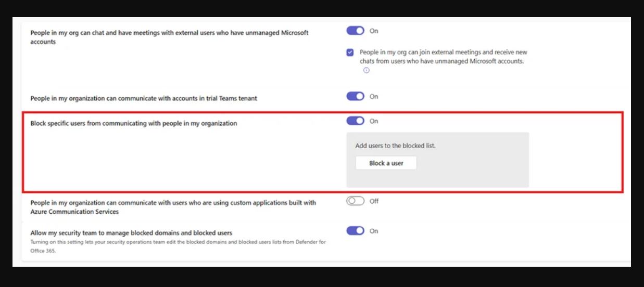
Task: Turn off the unmanaged Microsoft accounts toggle
Action: [356, 31]
